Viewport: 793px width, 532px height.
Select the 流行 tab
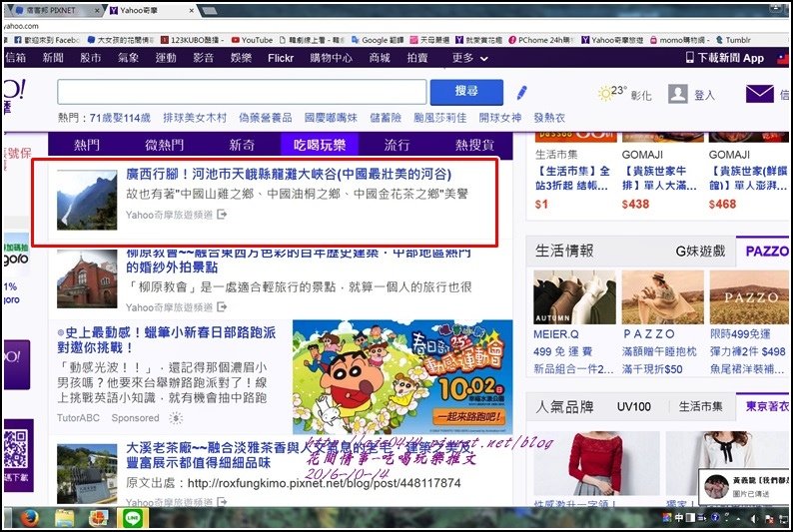click(x=397, y=145)
